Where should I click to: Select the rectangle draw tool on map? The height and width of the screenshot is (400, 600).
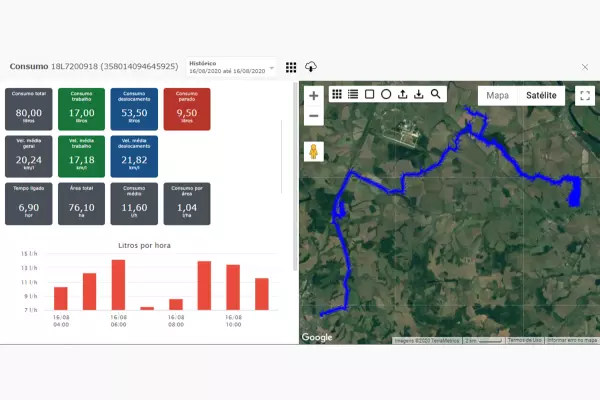pos(369,94)
